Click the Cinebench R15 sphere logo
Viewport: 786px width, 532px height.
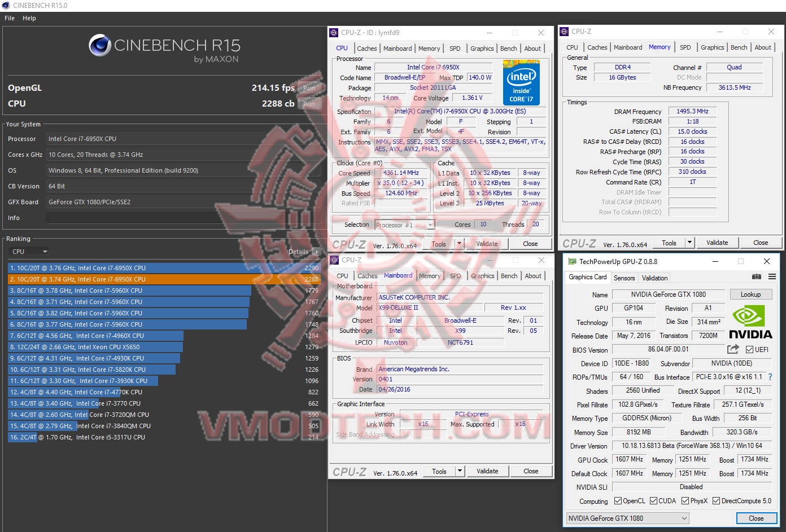[x=100, y=46]
